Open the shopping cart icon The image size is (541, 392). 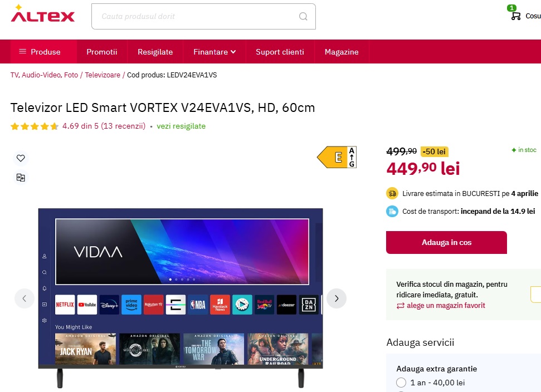[x=515, y=16]
